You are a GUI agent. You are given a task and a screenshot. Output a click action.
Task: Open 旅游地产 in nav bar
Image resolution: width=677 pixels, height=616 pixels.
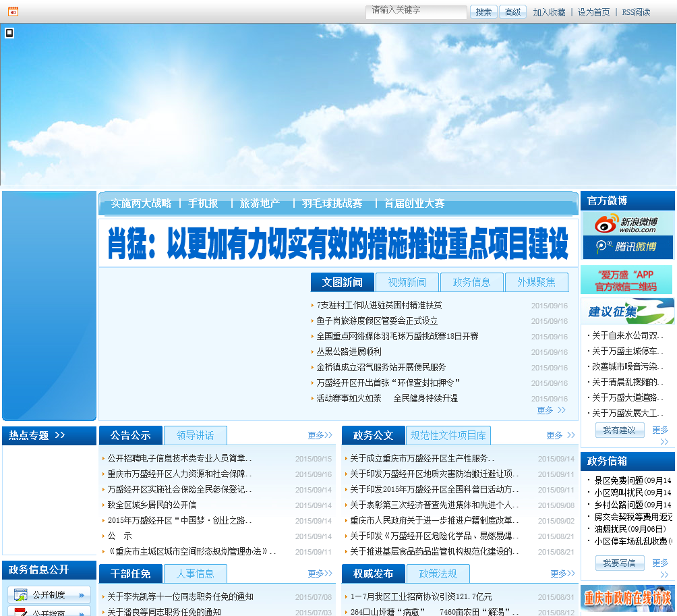(x=260, y=203)
